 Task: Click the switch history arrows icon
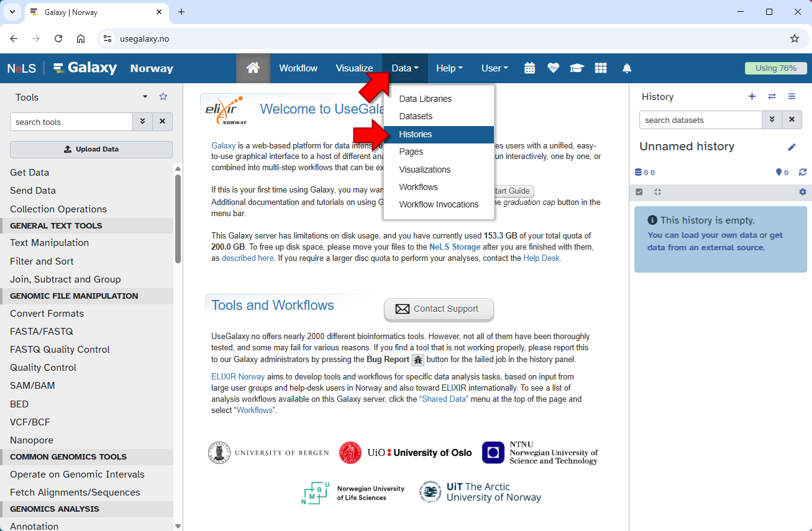click(772, 96)
